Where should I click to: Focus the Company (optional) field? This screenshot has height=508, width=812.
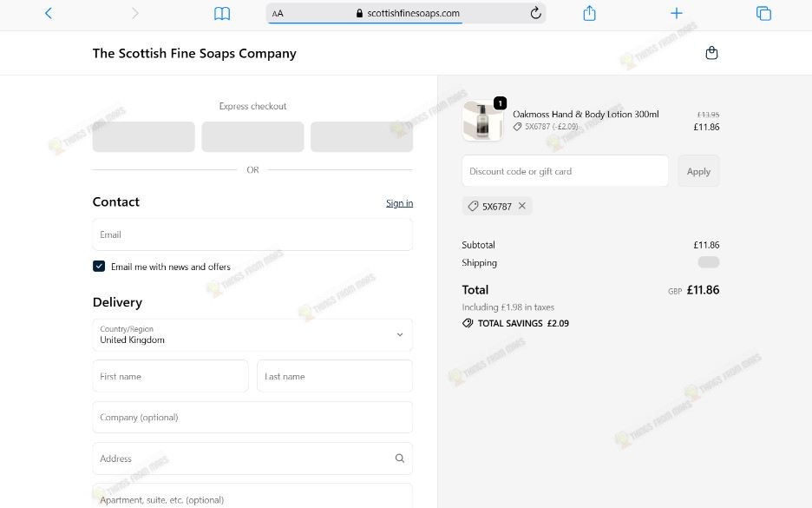click(x=252, y=418)
